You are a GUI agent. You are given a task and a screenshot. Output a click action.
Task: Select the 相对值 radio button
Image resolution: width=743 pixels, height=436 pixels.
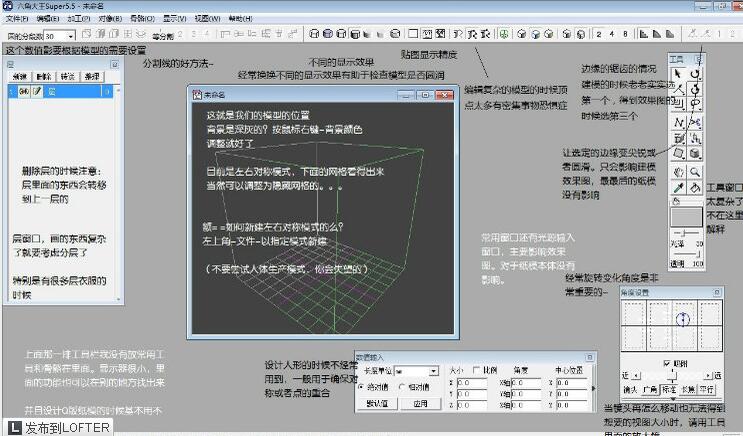(x=403, y=387)
